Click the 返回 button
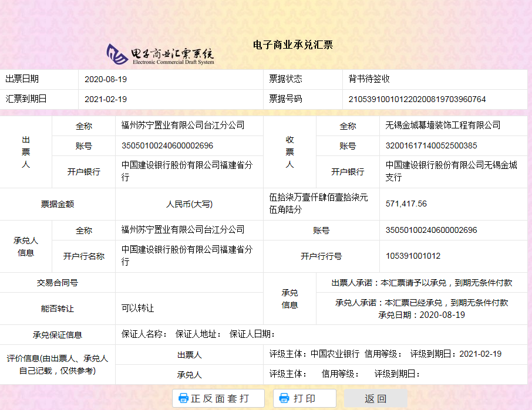Image resolution: width=532 pixels, height=410 pixels. (376, 398)
